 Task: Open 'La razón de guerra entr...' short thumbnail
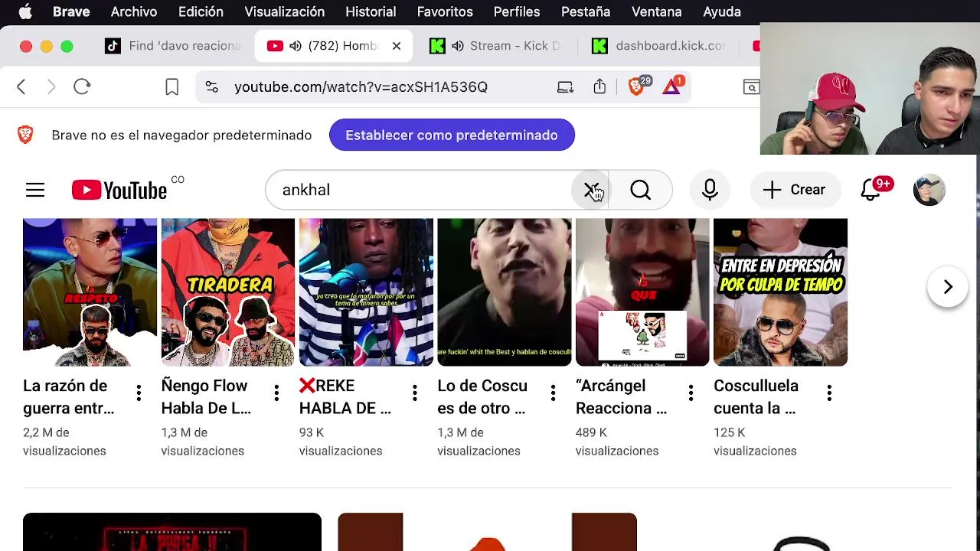click(90, 292)
